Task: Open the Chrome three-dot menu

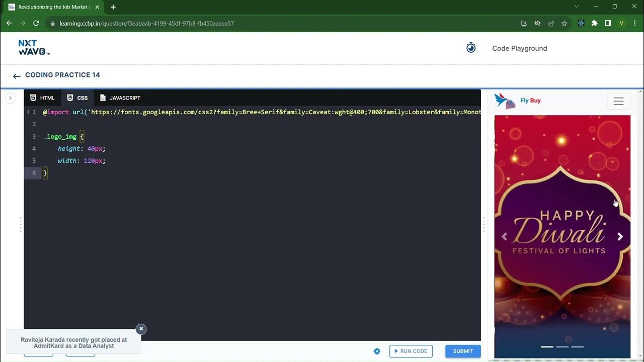Action: click(634, 23)
